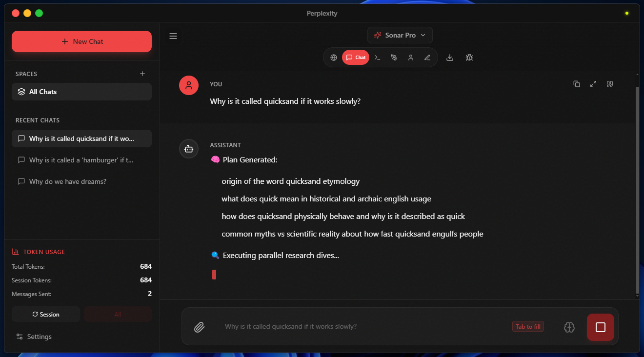Click 'origin of the word quicksand etymology' line
This screenshot has width=644, height=357.
pos(291,181)
